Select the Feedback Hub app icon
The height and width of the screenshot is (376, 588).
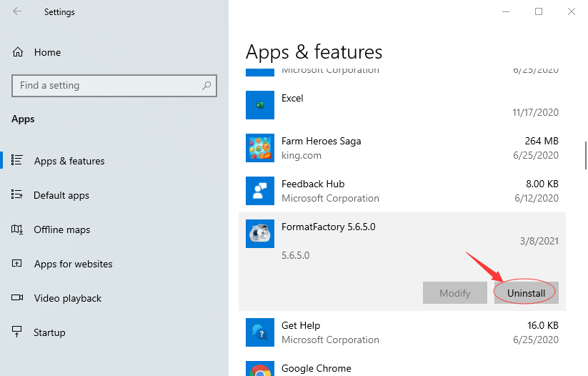260,191
